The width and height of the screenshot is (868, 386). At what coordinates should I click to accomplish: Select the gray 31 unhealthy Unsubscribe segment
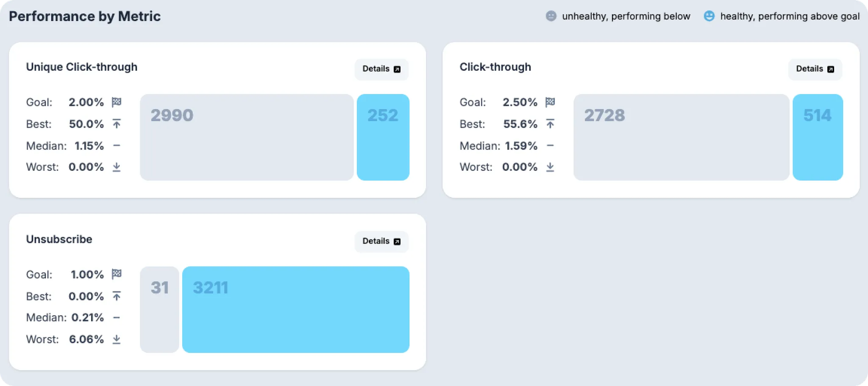pyautogui.click(x=159, y=309)
